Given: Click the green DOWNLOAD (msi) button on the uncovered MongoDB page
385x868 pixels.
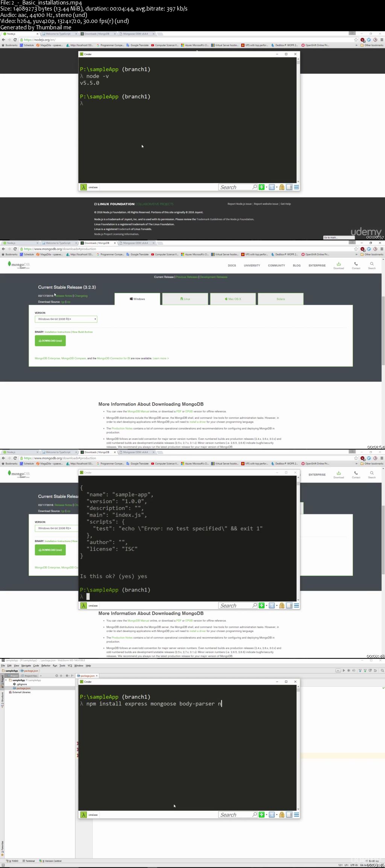Looking at the screenshot, I should point(50,341).
